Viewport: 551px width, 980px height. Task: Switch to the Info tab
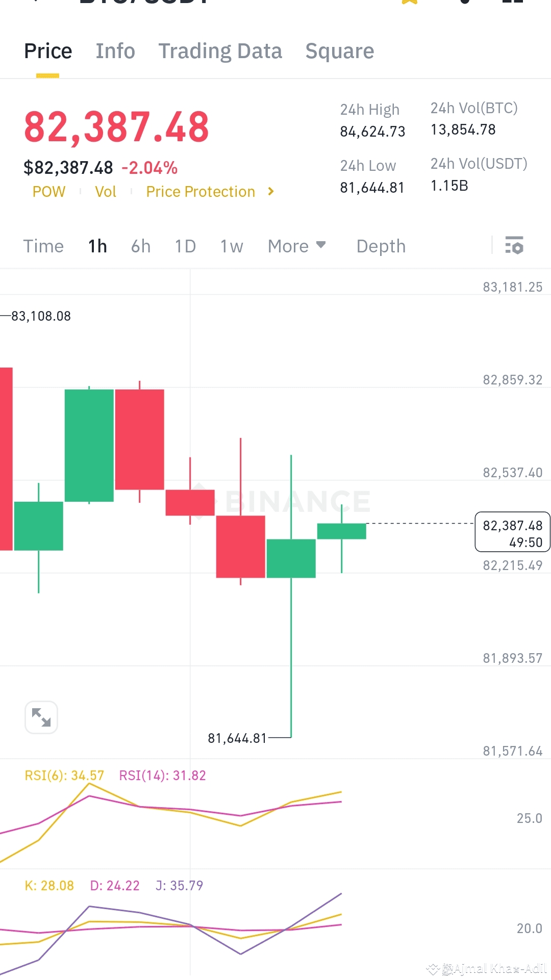coord(115,51)
